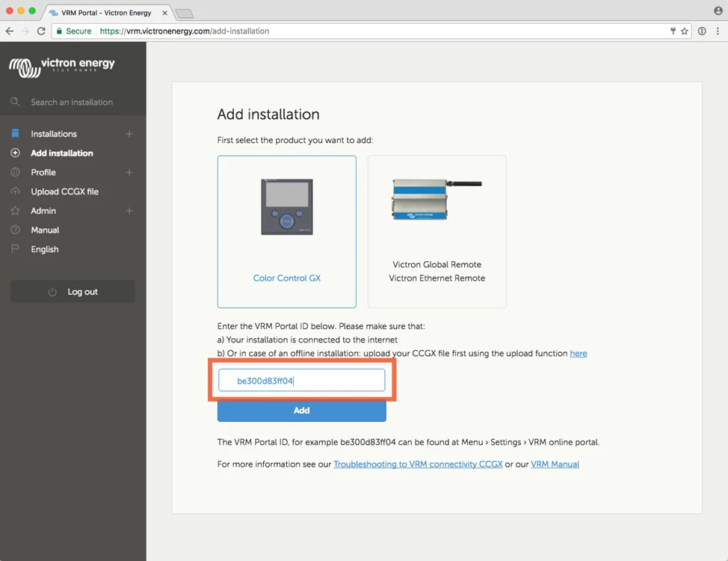The width and height of the screenshot is (728, 561).
Task: Open the saved password key icon
Action: pyautogui.click(x=673, y=31)
